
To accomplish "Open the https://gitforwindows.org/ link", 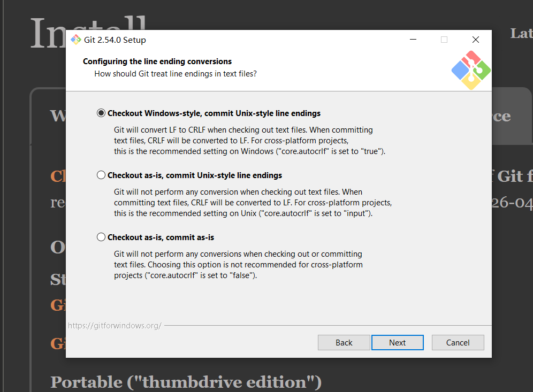I will [x=115, y=326].
